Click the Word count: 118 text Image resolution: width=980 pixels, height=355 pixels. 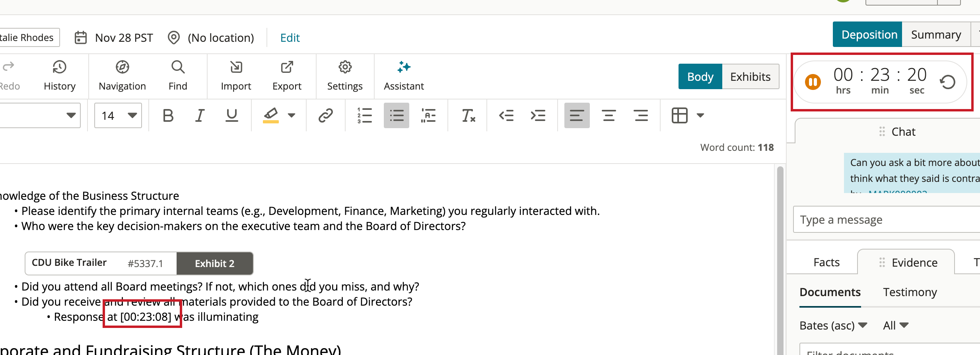737,148
